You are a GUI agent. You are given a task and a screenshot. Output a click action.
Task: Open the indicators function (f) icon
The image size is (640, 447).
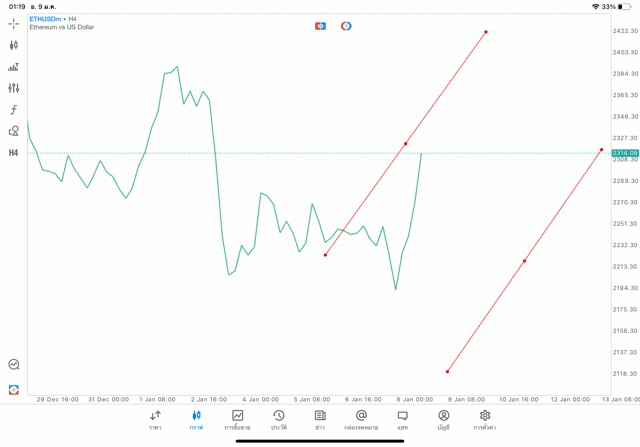pos(14,110)
